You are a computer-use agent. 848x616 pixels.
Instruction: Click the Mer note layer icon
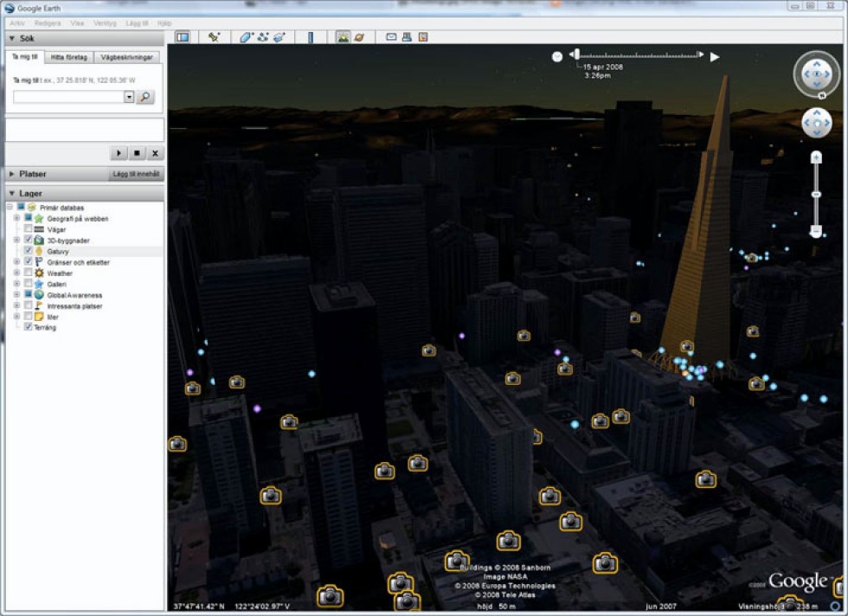pos(39,317)
